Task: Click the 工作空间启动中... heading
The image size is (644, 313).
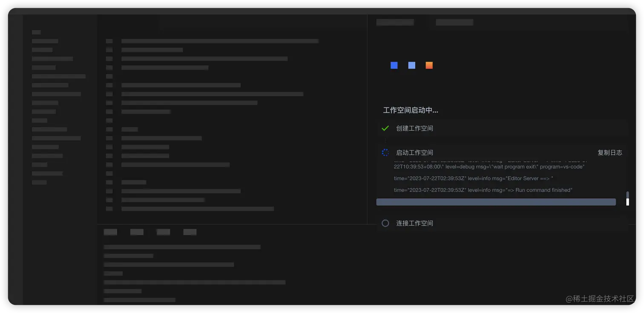Action: [411, 110]
